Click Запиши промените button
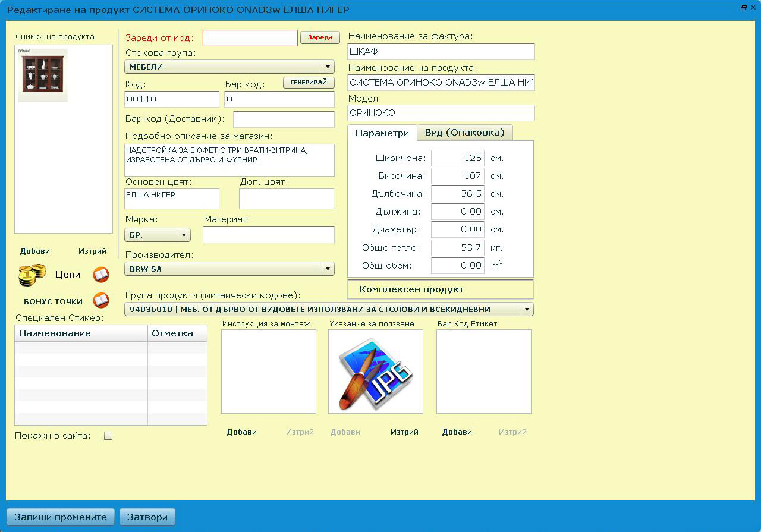The image size is (761, 532). point(60,517)
